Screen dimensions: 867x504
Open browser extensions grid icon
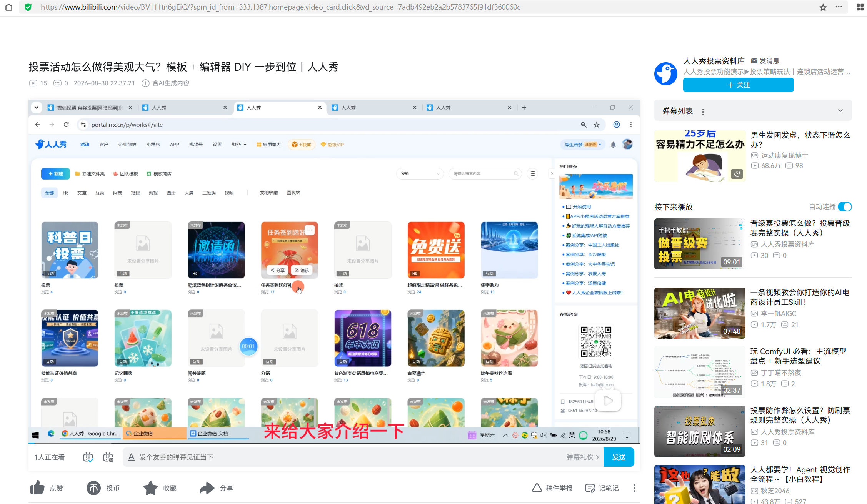[860, 7]
